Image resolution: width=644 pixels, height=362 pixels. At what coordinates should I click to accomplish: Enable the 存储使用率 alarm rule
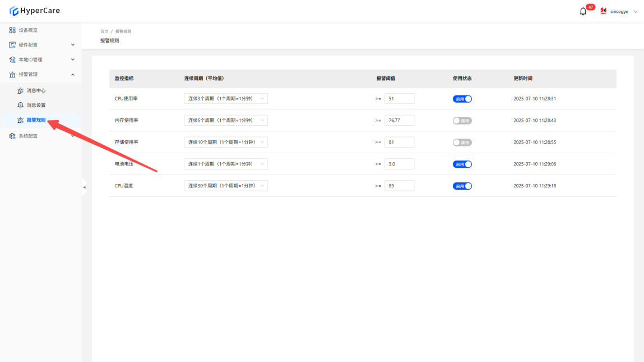click(462, 143)
